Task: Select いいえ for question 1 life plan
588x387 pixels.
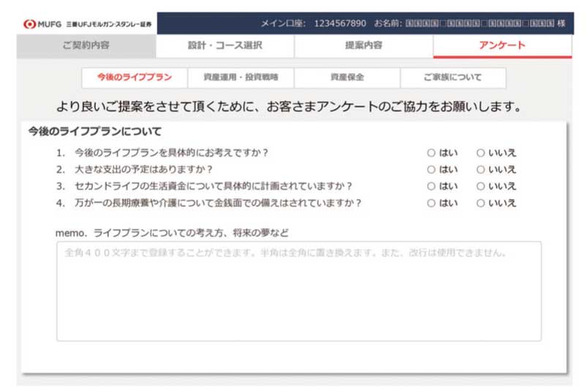Action: click(x=480, y=153)
